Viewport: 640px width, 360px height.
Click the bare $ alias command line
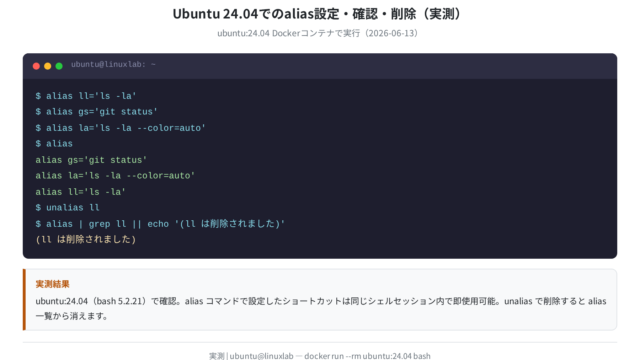54,144
